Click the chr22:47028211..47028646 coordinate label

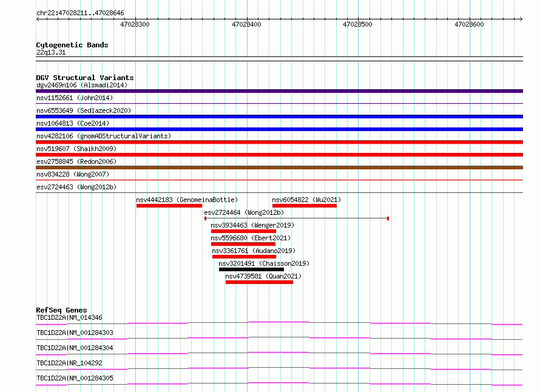point(80,13)
